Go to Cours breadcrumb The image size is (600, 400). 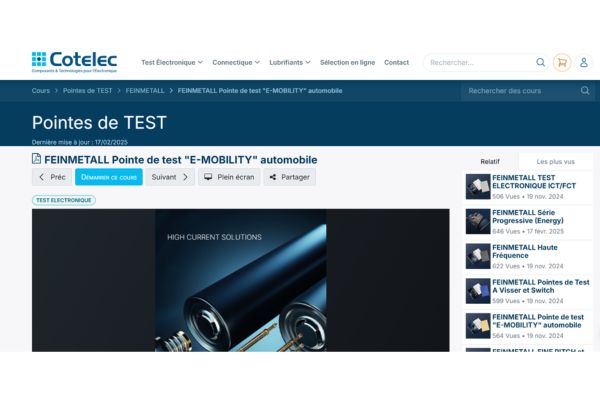41,91
